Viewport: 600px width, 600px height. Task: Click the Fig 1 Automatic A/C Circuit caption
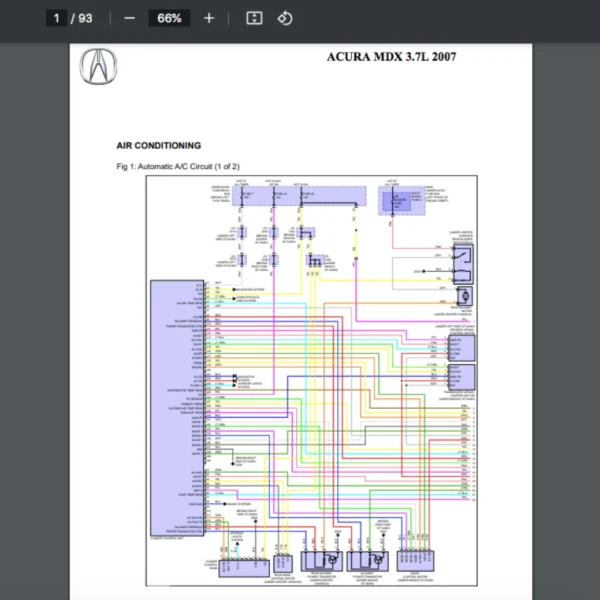(x=178, y=165)
